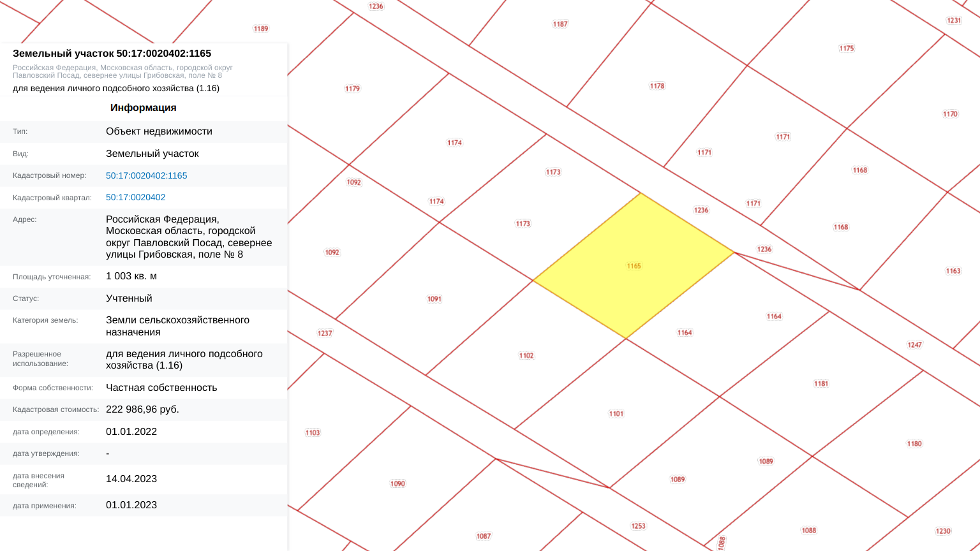980x551 pixels.
Task: Select parcel label 1102 on the map
Action: click(x=526, y=356)
